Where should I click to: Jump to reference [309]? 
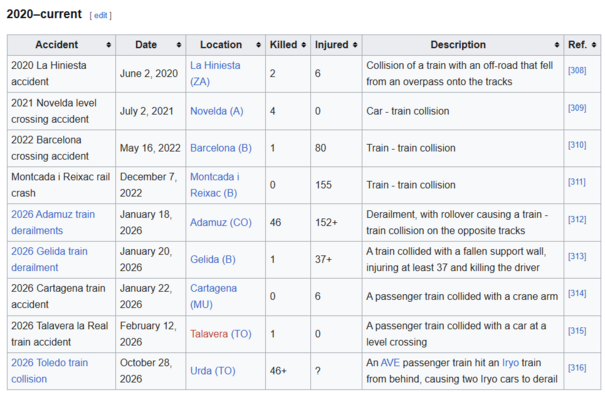pos(577,108)
